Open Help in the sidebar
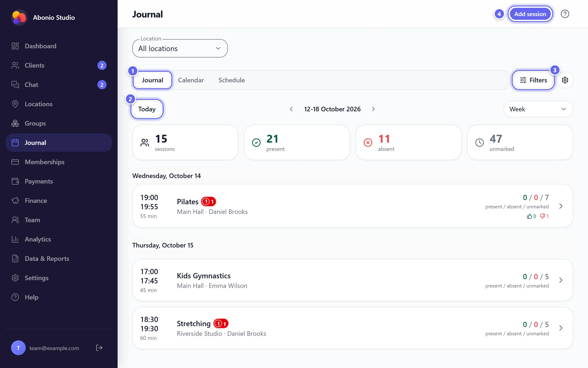The height and width of the screenshot is (368, 588). [x=59, y=297]
